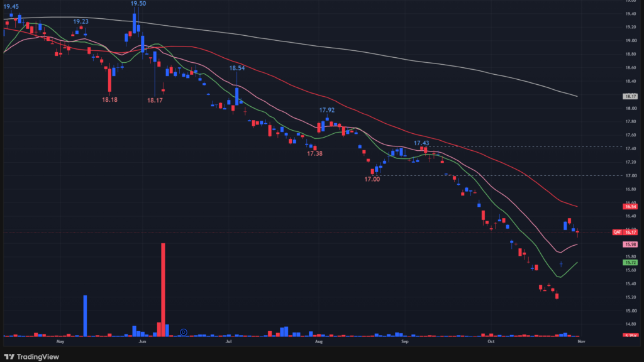This screenshot has width=644, height=362.
Task: Click the 19.00 price scale label
Action: pyautogui.click(x=631, y=41)
